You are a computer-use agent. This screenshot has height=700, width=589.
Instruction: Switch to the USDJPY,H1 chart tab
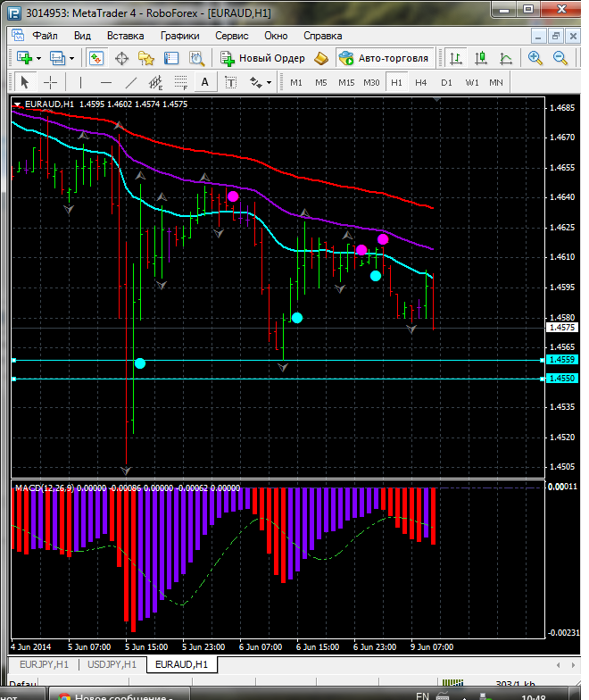coord(112,664)
